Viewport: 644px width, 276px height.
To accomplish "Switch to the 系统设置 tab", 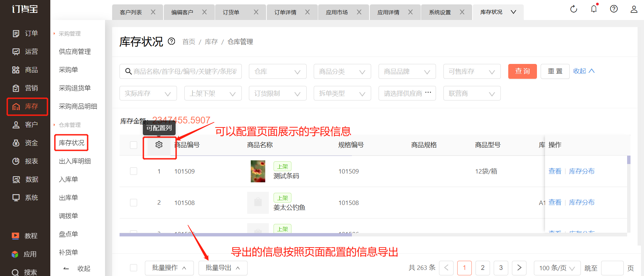I will tap(440, 12).
